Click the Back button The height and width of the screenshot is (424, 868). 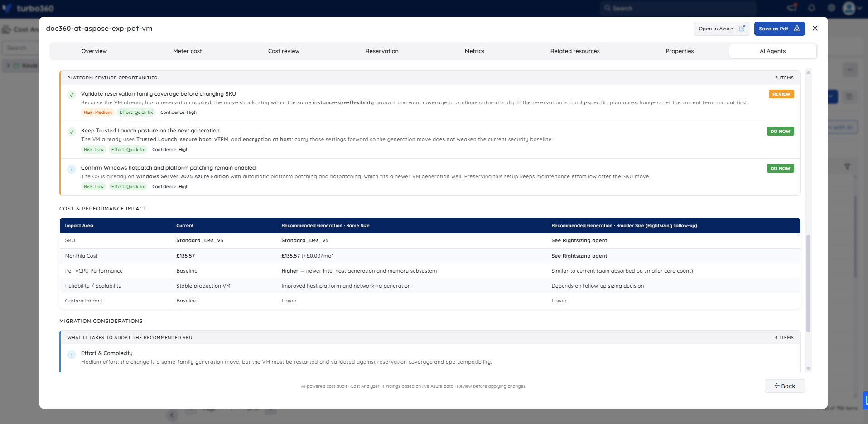pyautogui.click(x=785, y=386)
